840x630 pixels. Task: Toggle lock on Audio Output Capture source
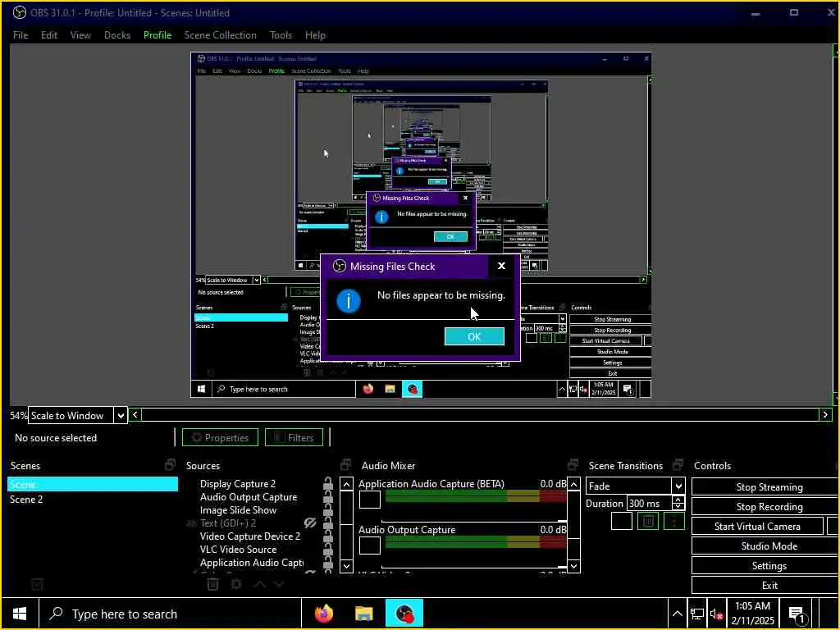(x=328, y=498)
